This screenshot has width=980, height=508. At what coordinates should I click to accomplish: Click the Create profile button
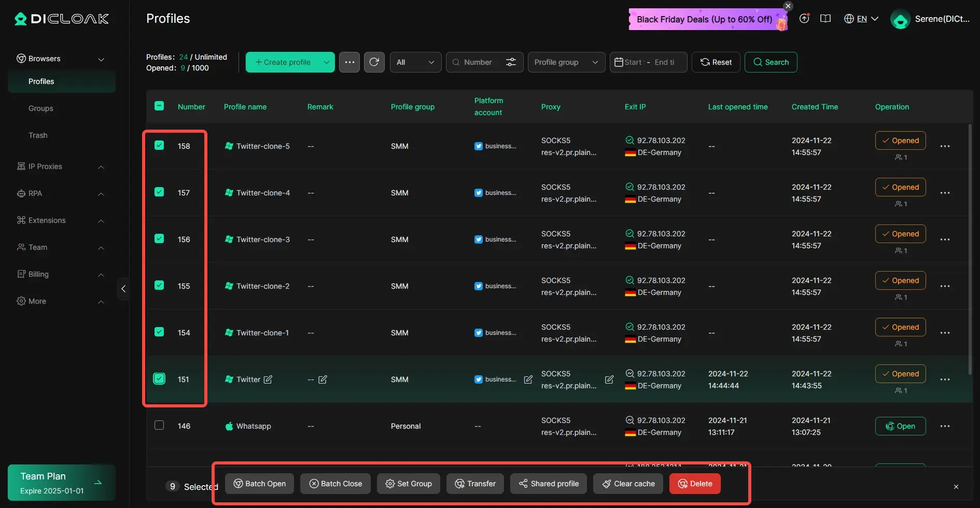click(x=283, y=62)
